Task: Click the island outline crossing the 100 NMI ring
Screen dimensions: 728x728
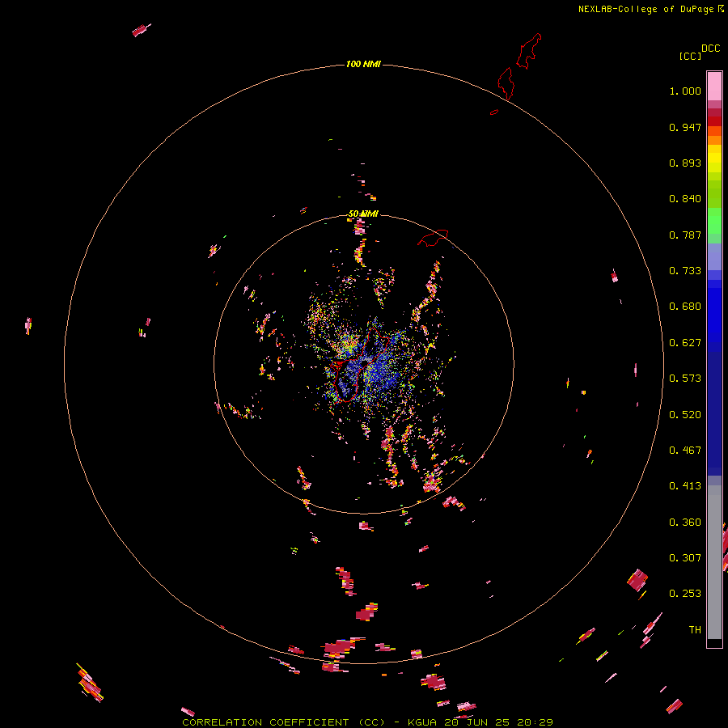Action: (x=506, y=83)
